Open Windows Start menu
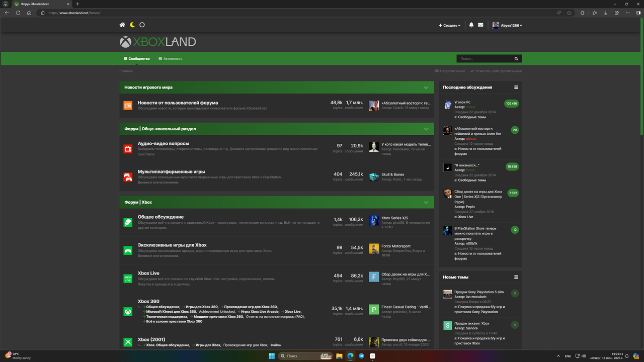The height and width of the screenshot is (362, 644). 272,356
